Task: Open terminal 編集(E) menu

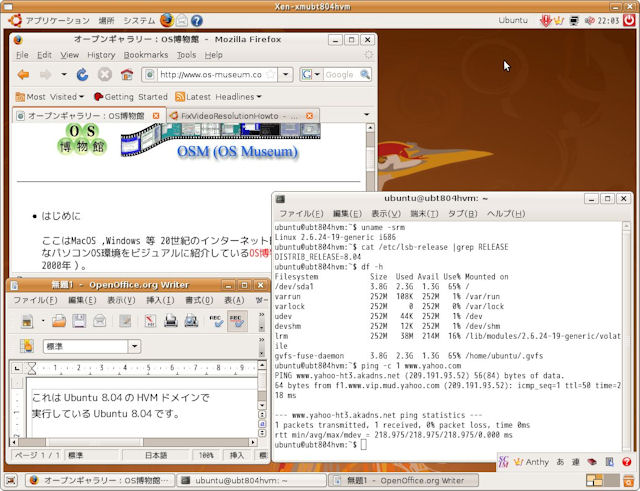Action: point(347,213)
